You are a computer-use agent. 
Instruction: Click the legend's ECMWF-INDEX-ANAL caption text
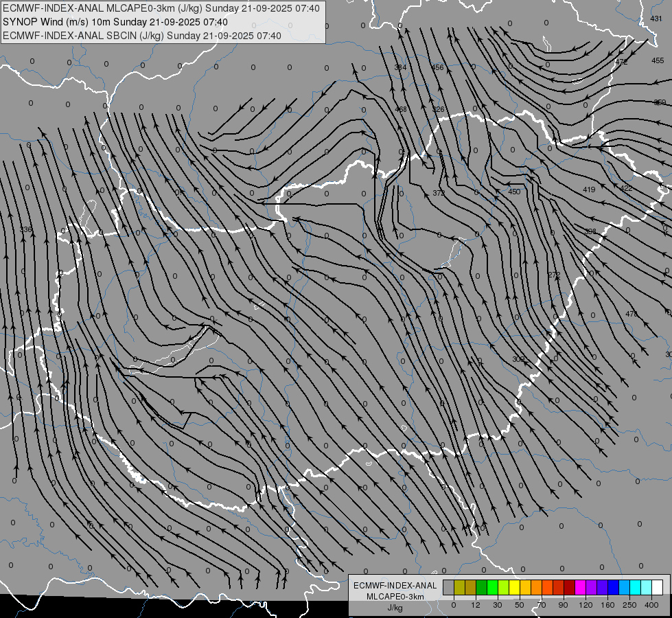click(395, 585)
